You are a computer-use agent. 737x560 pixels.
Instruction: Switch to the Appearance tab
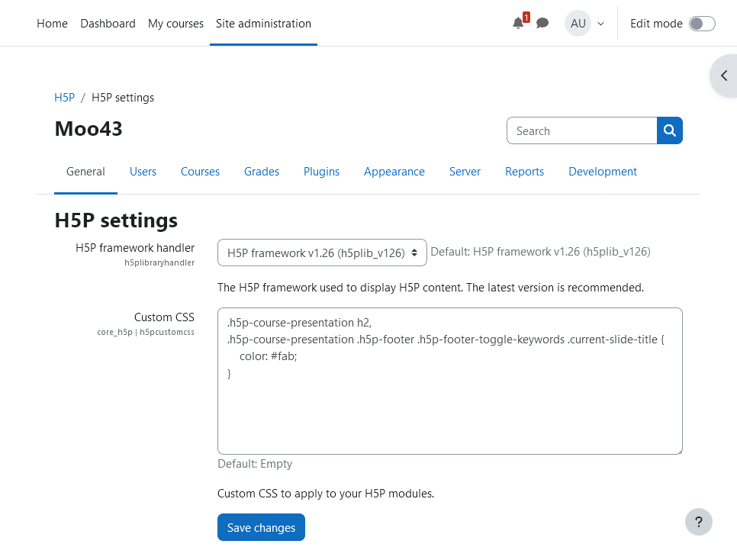pyautogui.click(x=394, y=172)
